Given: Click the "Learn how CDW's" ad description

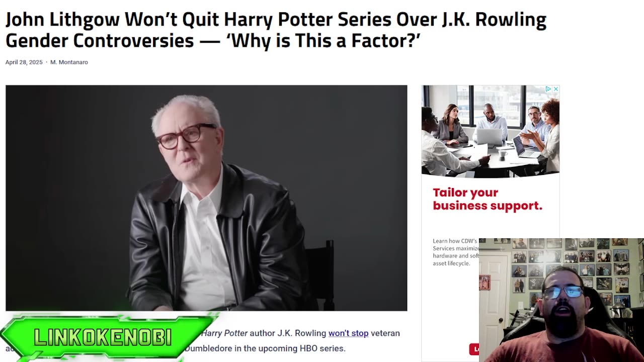Looking at the screenshot, I should (x=455, y=252).
